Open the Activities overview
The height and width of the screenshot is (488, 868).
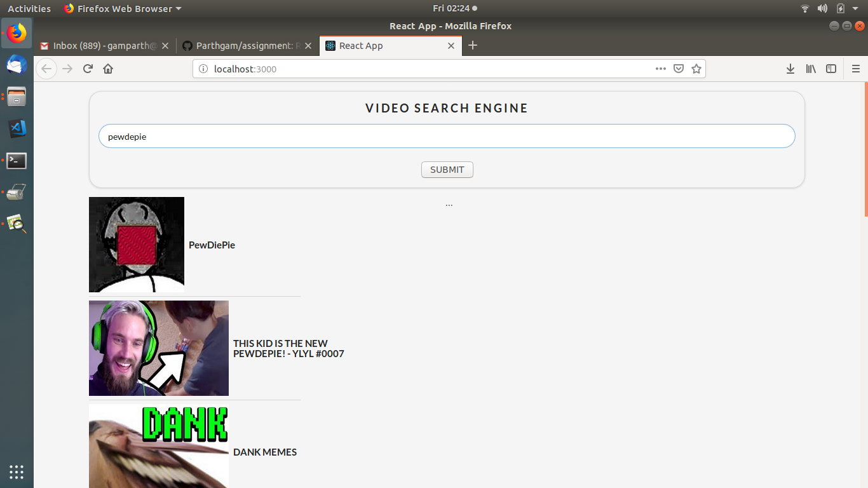pyautogui.click(x=29, y=8)
